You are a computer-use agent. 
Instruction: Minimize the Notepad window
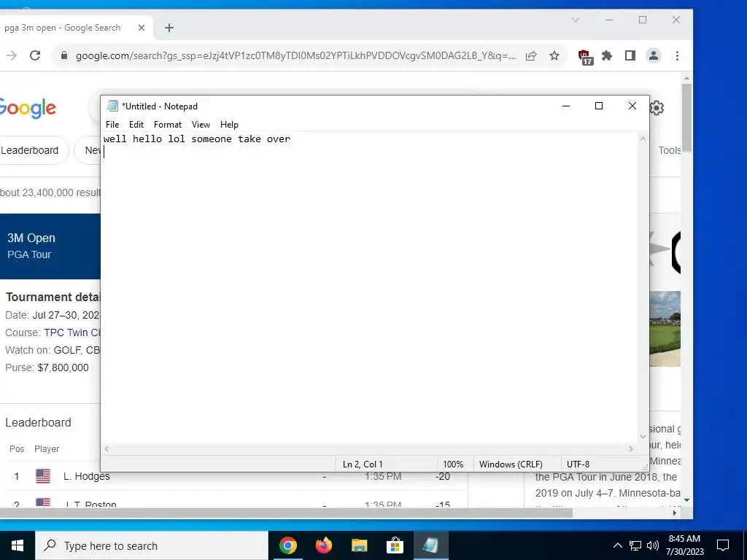pos(566,106)
